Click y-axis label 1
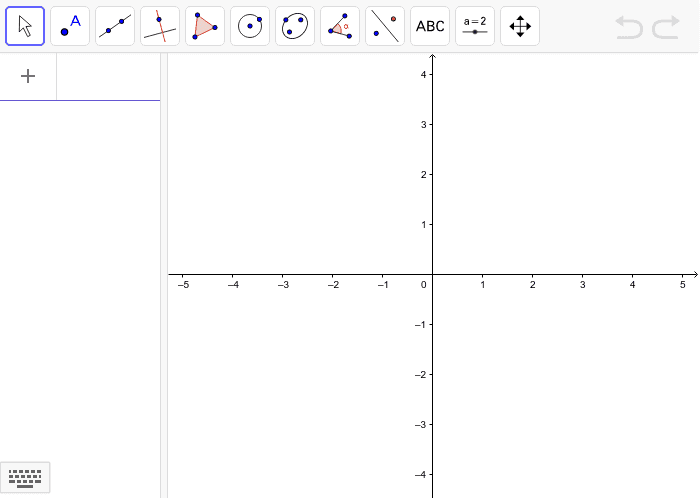The width and height of the screenshot is (700, 500). click(x=424, y=225)
